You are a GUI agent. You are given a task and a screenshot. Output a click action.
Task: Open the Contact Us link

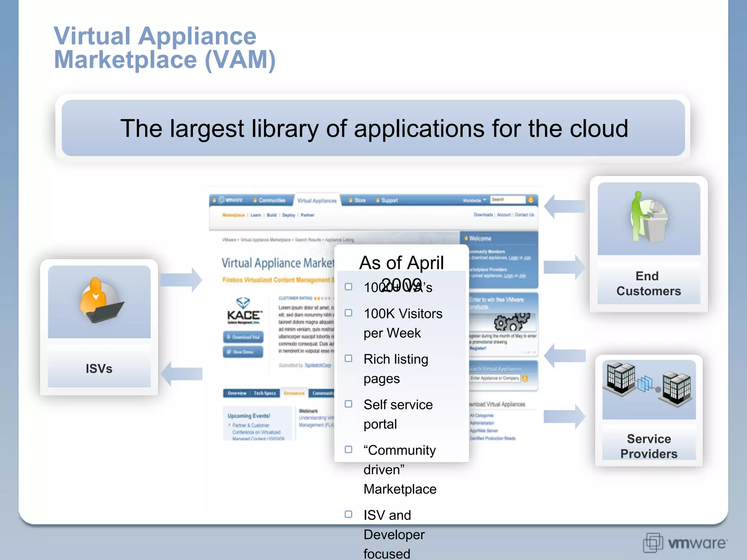click(x=525, y=215)
